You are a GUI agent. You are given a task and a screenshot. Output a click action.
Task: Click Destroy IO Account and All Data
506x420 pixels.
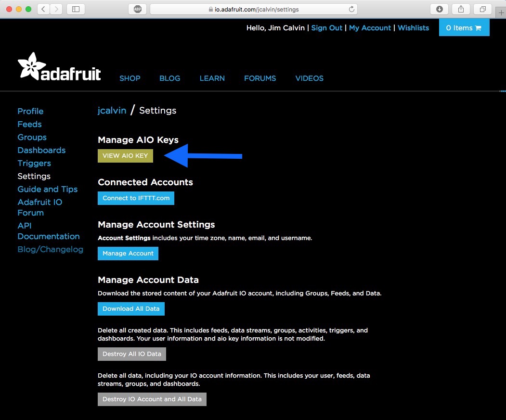(x=152, y=399)
